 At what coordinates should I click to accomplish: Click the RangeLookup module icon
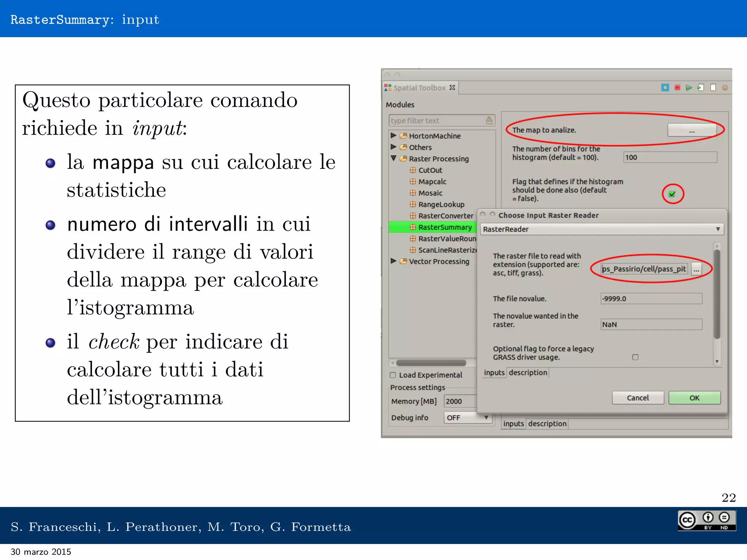[x=413, y=204]
